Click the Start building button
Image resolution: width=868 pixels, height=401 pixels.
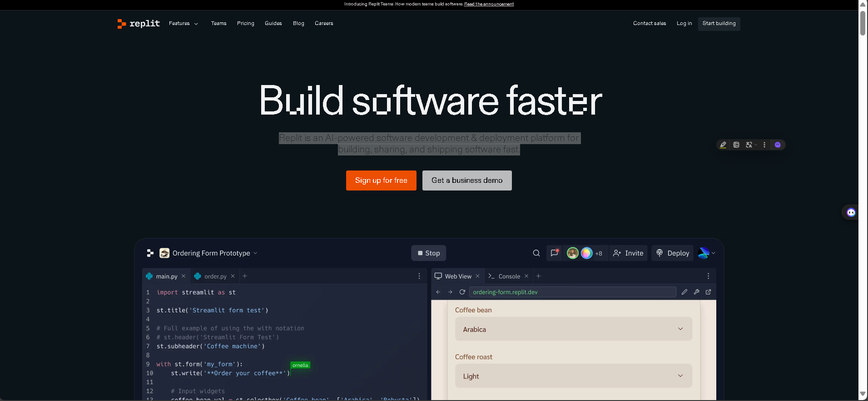tap(719, 24)
